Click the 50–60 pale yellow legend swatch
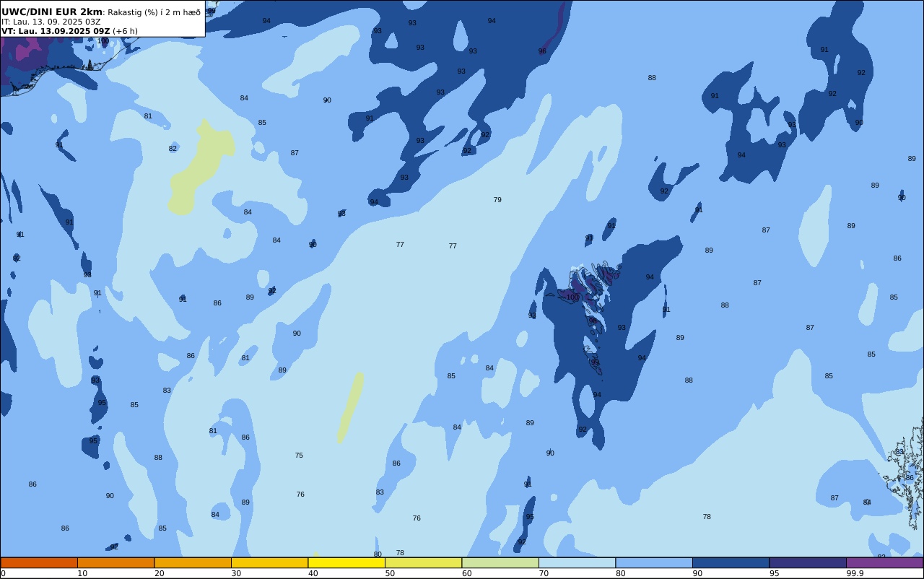This screenshot has height=579, width=924. point(423,562)
